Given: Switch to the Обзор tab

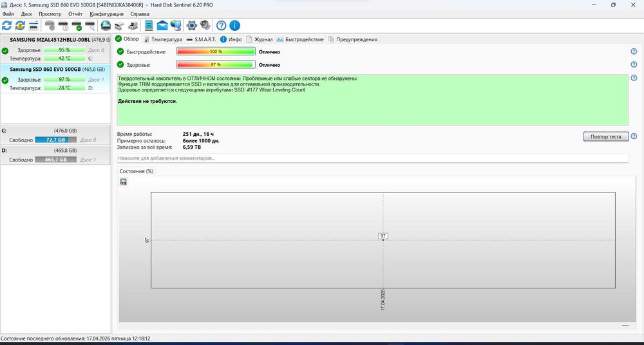Looking at the screenshot, I should point(128,39).
